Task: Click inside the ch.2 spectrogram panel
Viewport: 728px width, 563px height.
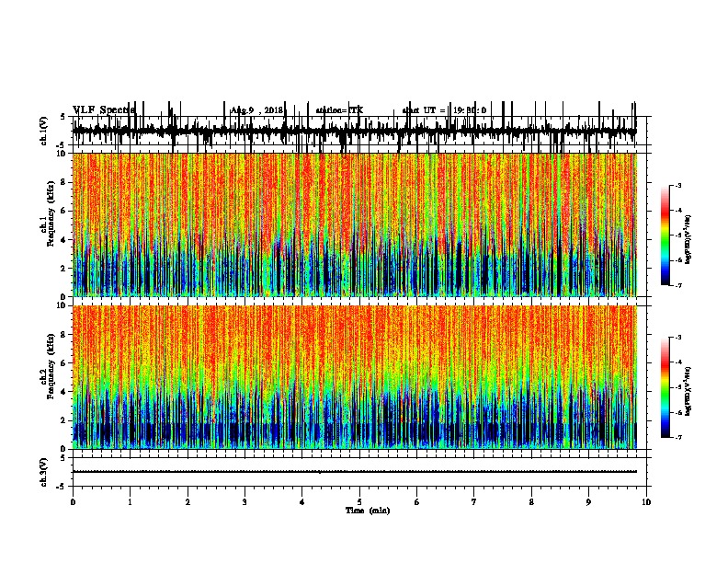Action: point(355,377)
